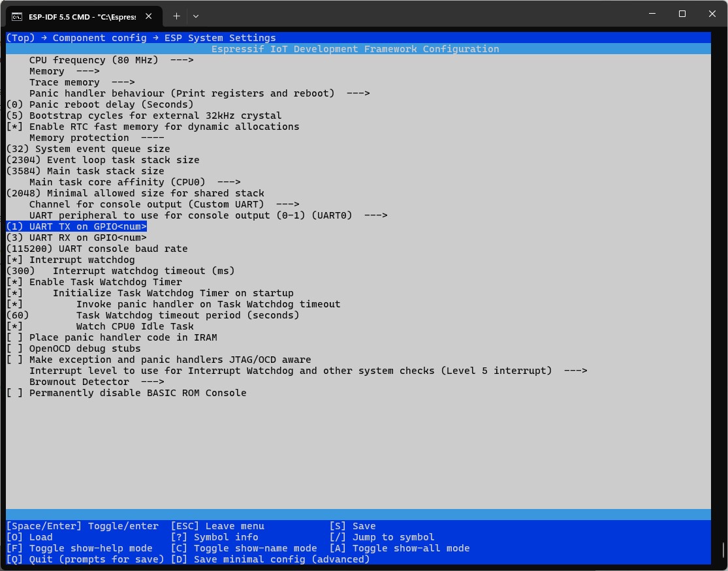The height and width of the screenshot is (571, 728).
Task: Toggle Watch CPU0 Idle Task
Action: pos(100,326)
